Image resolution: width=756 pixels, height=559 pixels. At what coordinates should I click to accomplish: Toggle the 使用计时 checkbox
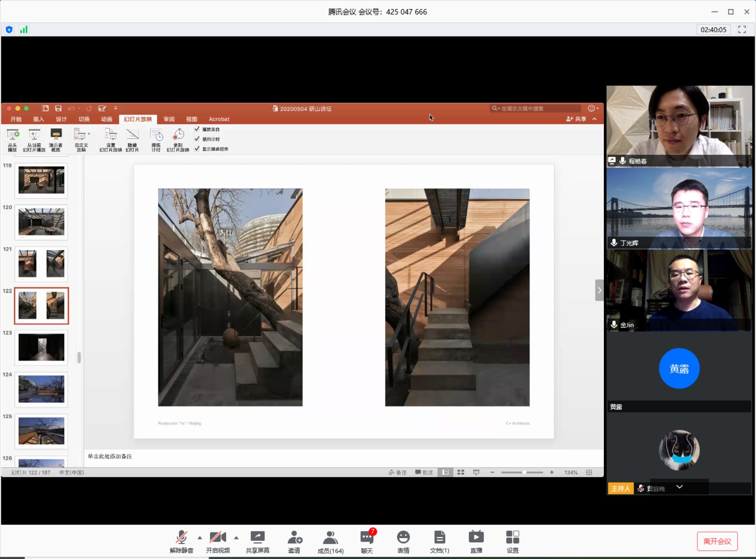(197, 139)
